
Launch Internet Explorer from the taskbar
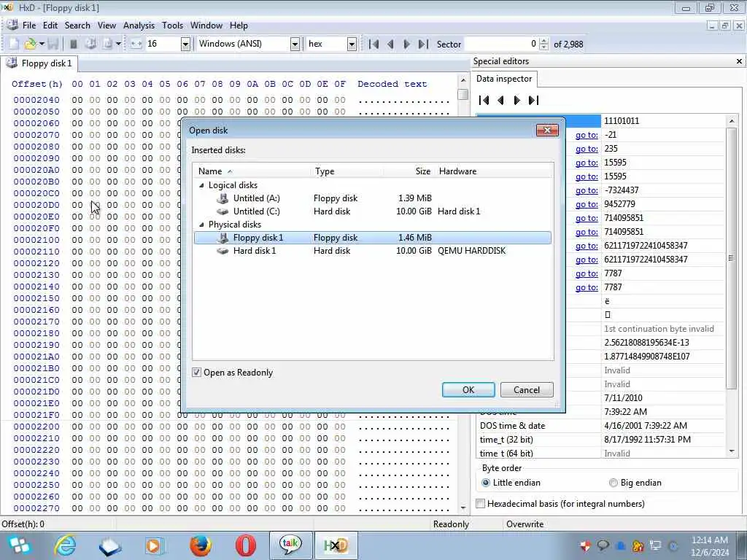click(x=65, y=545)
